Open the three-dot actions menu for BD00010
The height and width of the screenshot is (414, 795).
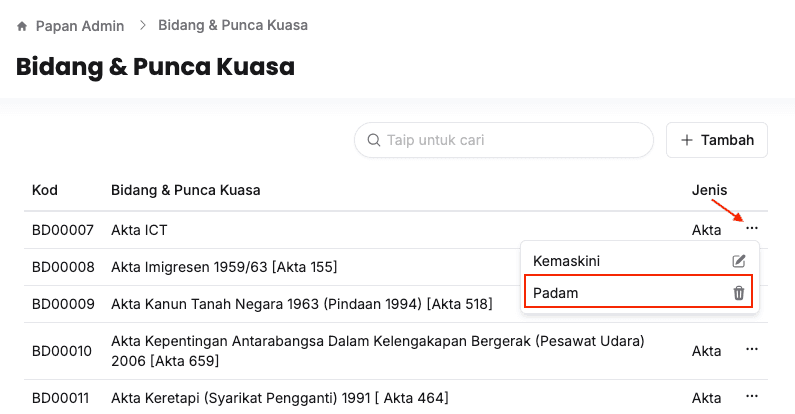(752, 350)
